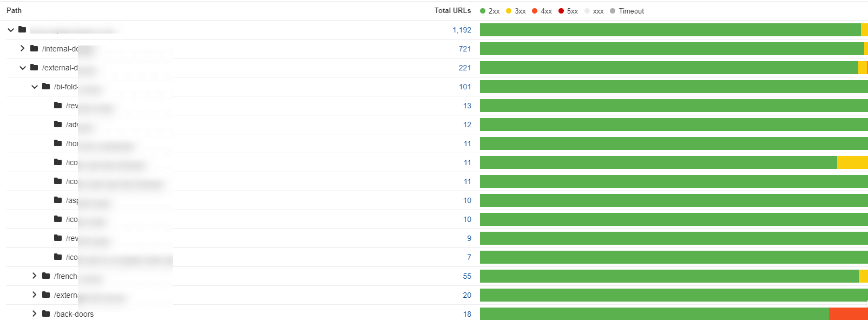
Task: Collapse the /external-d folder tree
Action: pyautogui.click(x=22, y=68)
